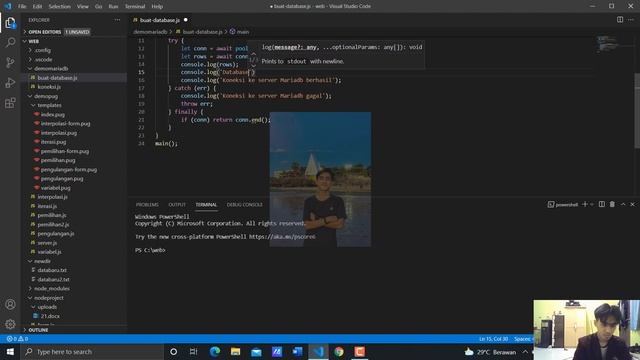The image size is (640, 360).
Task: Switch to the Problems panel tab
Action: point(147,204)
